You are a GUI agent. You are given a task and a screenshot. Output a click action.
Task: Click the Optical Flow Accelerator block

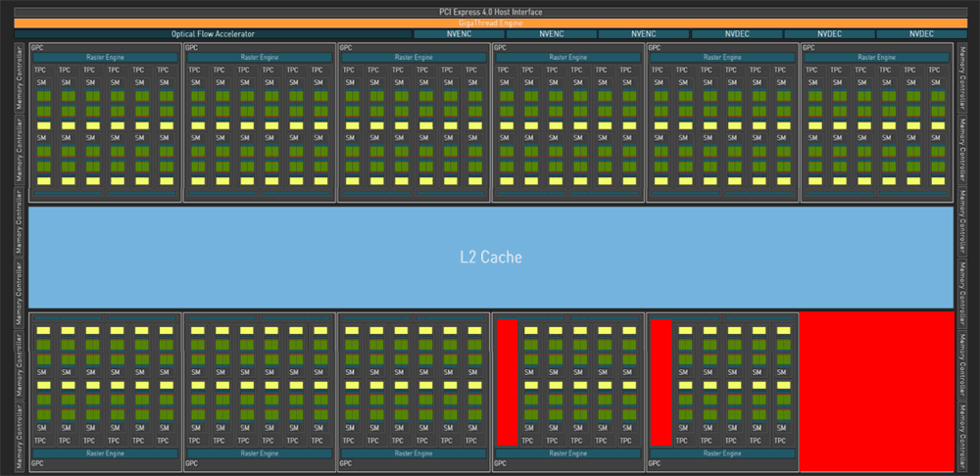(x=213, y=33)
